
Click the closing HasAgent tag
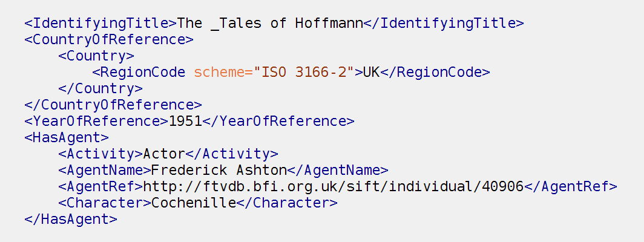(71, 219)
